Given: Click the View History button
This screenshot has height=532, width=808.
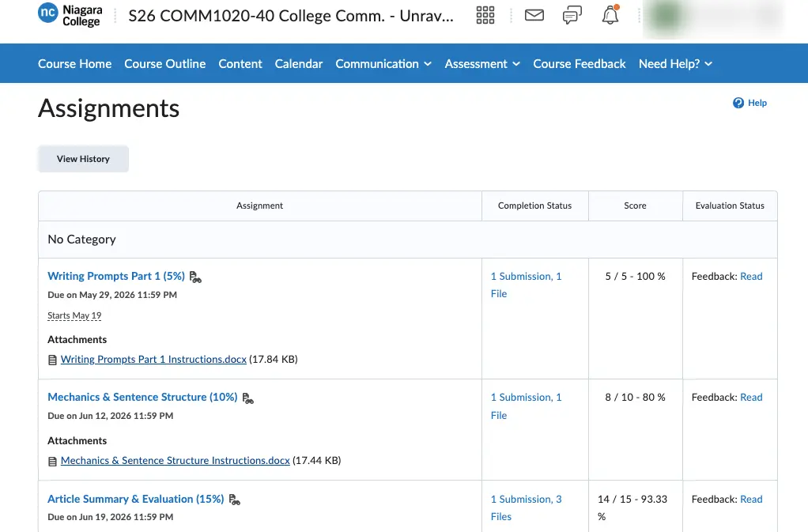Looking at the screenshot, I should [83, 159].
